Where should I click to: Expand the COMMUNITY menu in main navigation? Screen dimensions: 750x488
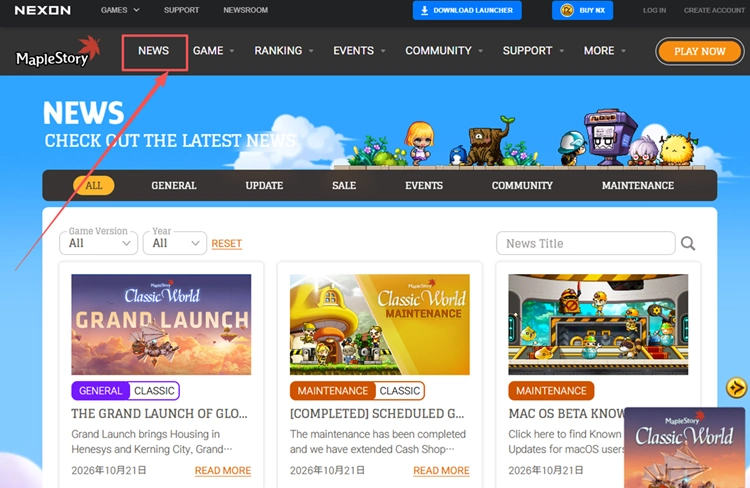444,51
